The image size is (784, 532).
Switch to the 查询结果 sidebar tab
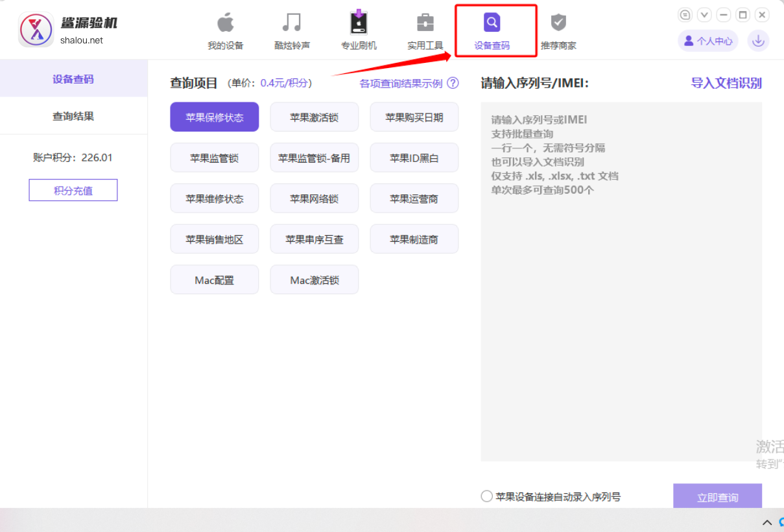pyautogui.click(x=73, y=115)
